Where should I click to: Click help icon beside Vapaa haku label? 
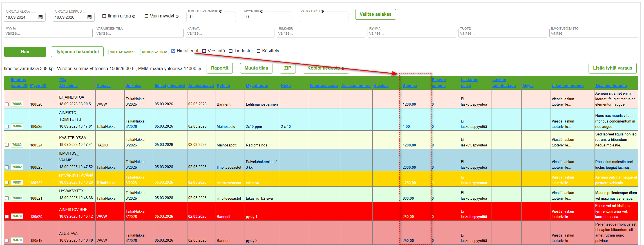[322, 11]
